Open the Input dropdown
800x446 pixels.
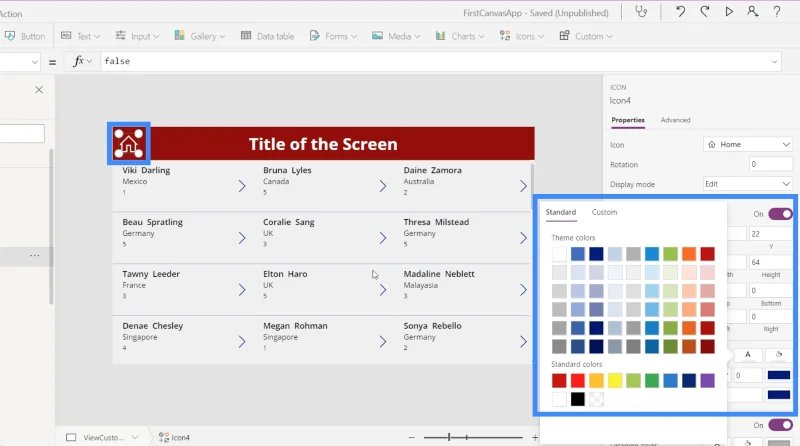[x=137, y=36]
